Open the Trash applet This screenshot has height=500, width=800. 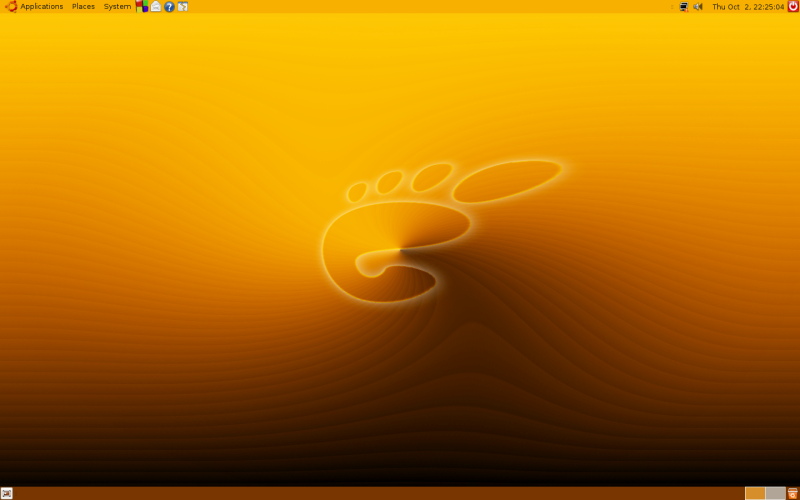[793, 493]
